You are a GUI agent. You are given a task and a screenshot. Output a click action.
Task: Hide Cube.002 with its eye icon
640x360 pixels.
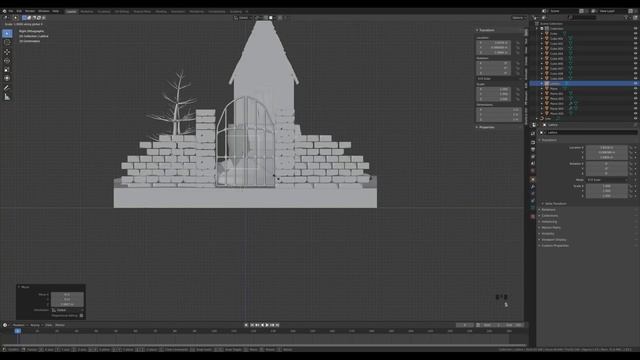pyautogui.click(x=635, y=43)
